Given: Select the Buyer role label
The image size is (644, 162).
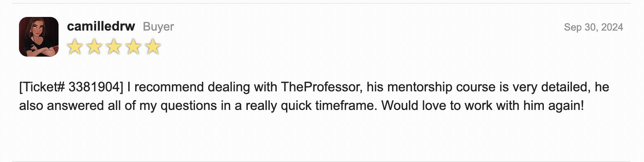Looking at the screenshot, I should (158, 27).
